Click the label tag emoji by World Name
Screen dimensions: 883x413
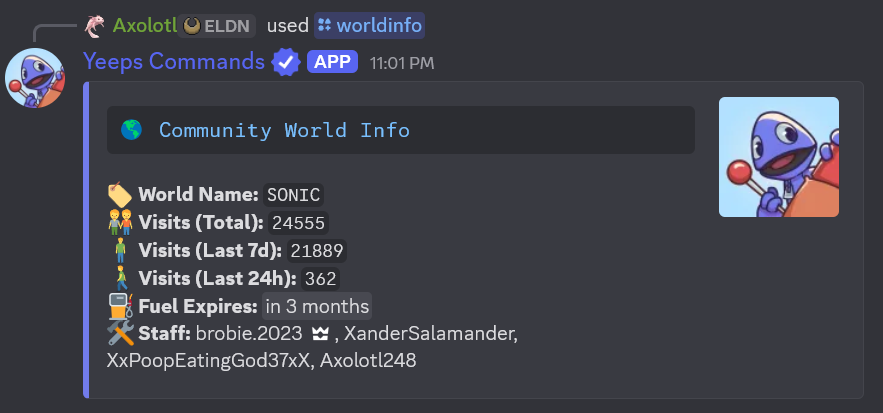pyautogui.click(x=119, y=195)
